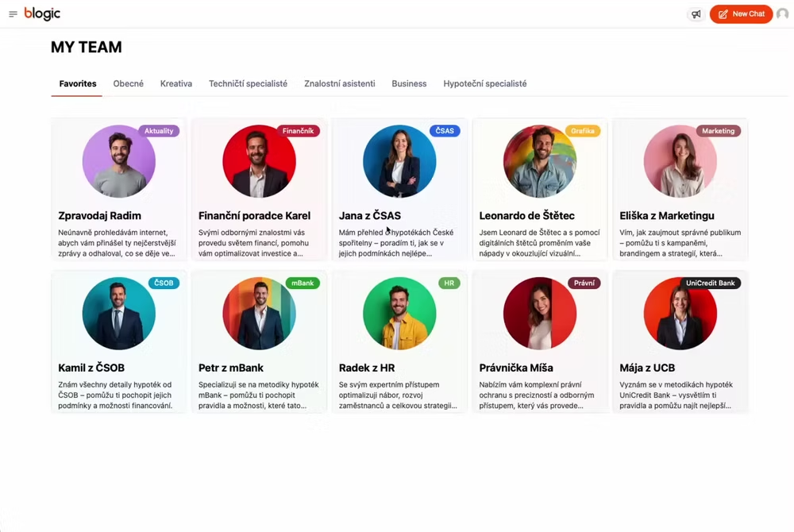Viewport: 794px width, 532px height.
Task: Click the green HR badge
Action: [449, 283]
